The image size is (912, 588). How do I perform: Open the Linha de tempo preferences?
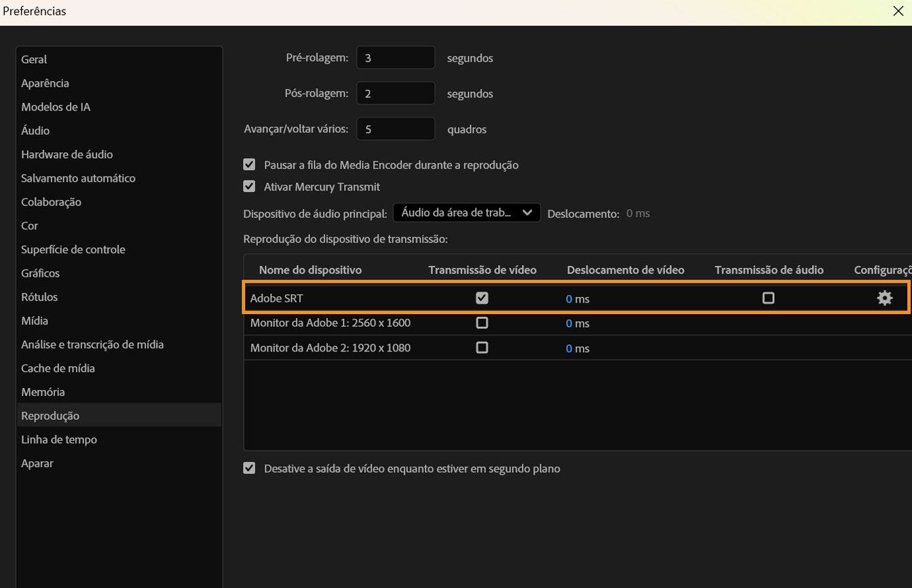pos(59,439)
